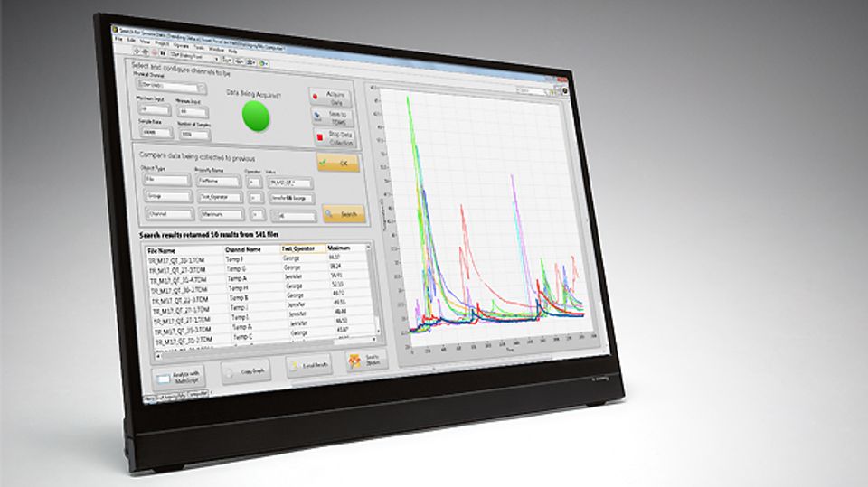868x487 pixels.
Task: Expand the Physical Channel dropdown
Action: 201,88
